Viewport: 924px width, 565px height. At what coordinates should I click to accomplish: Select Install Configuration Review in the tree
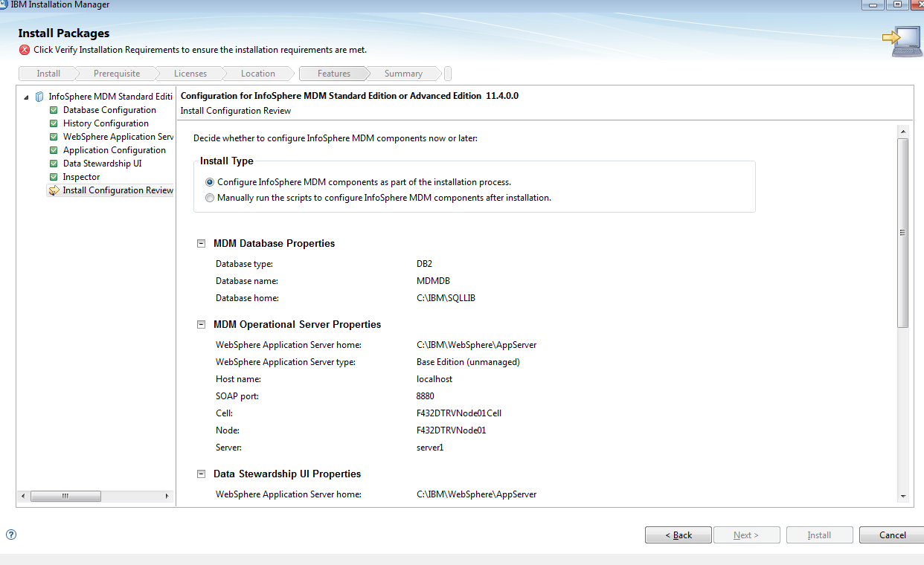[x=118, y=190]
